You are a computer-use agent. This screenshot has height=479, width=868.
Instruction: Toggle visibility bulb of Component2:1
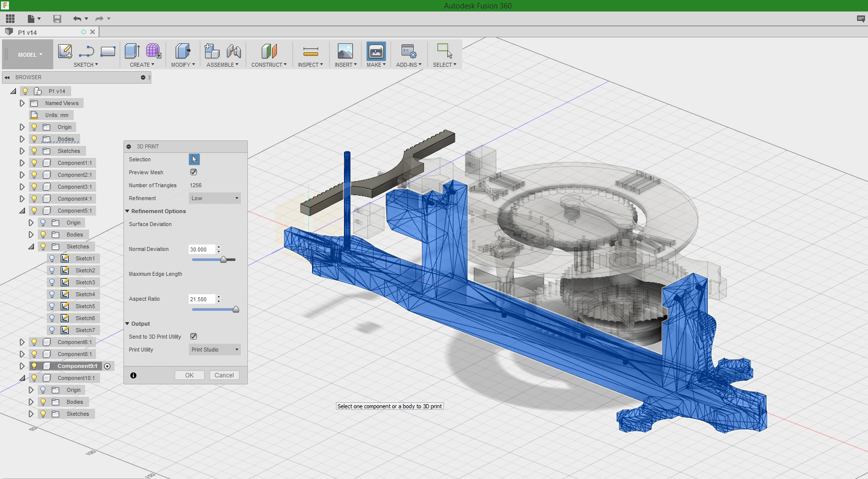[x=34, y=175]
